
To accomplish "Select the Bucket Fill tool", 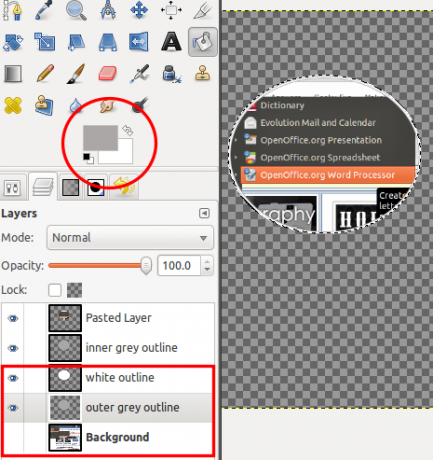I will coord(203,42).
